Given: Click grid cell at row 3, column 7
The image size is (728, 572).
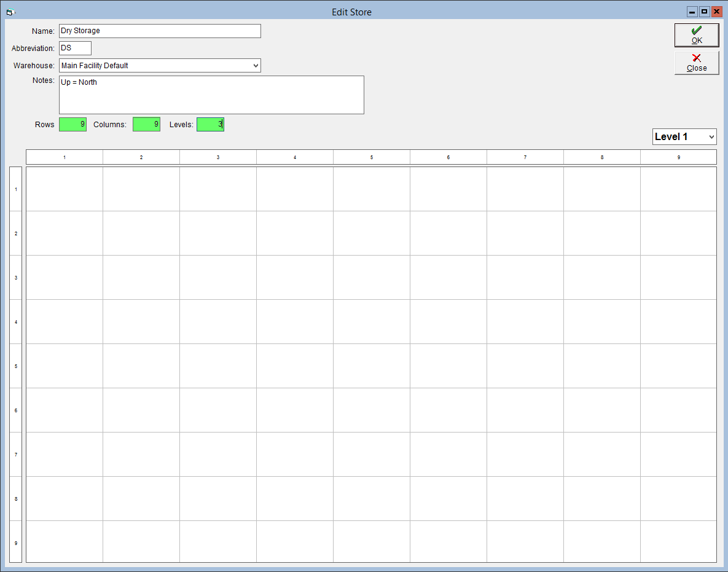Looking at the screenshot, I should (x=525, y=277).
